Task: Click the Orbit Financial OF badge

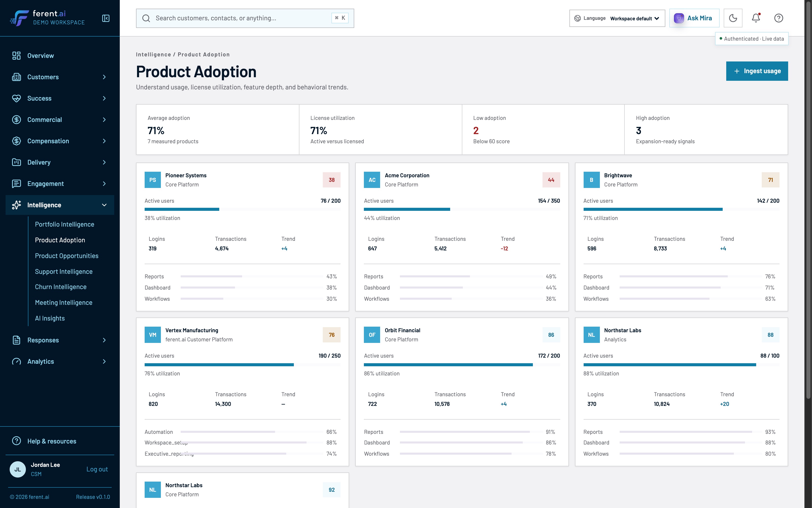Action: [x=372, y=335]
